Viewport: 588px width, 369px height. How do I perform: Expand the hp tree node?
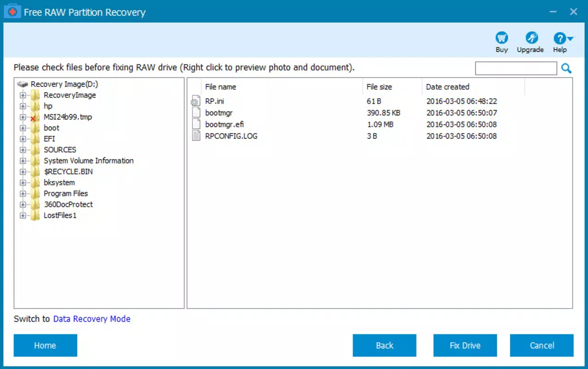tap(23, 106)
